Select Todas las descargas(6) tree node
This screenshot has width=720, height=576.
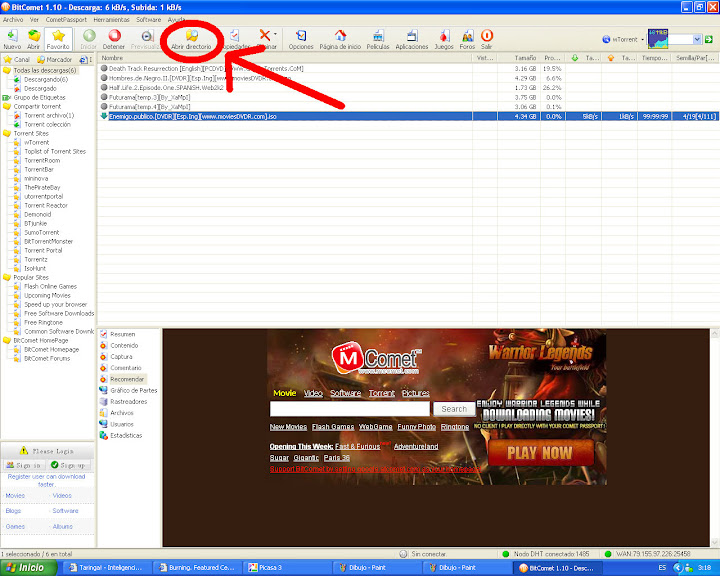(45, 70)
